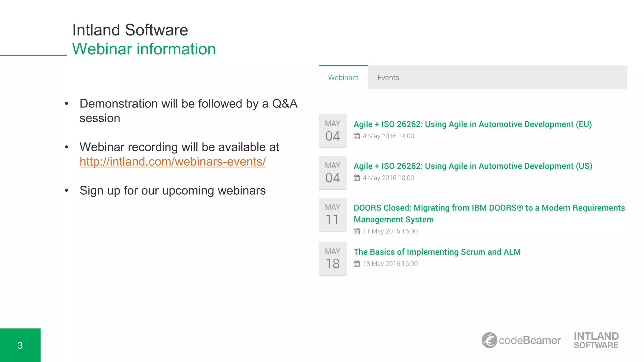The width and height of the screenshot is (644, 362).
Task: Click the Webinar information heading
Action: click(x=144, y=49)
